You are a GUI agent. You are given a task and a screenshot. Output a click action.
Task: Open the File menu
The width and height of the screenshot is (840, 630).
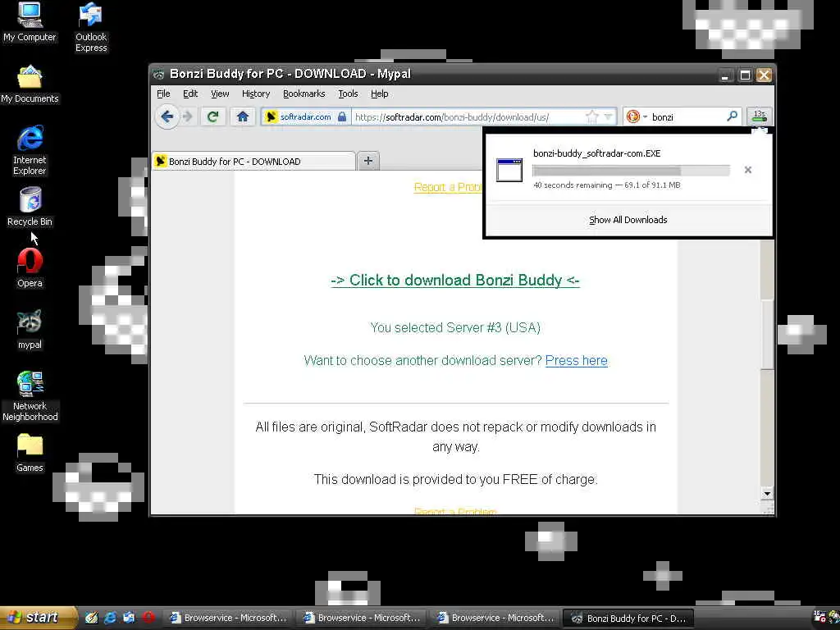(163, 94)
